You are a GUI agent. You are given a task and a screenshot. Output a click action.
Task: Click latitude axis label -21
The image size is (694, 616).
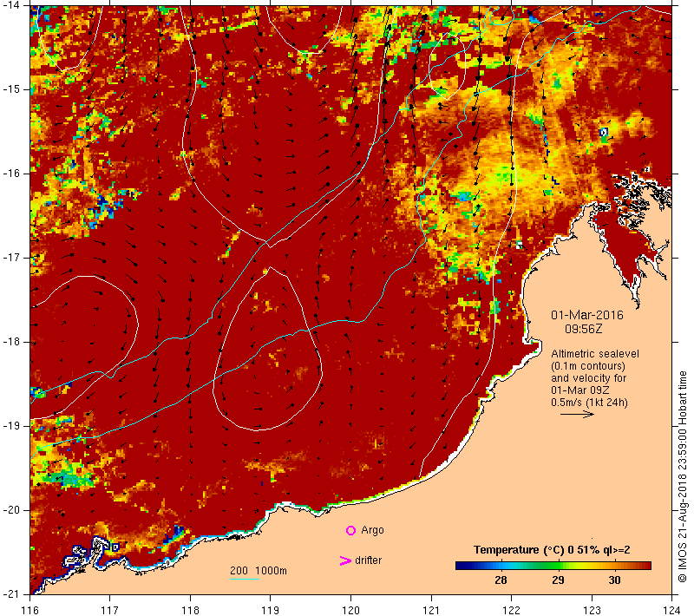click(x=11, y=593)
